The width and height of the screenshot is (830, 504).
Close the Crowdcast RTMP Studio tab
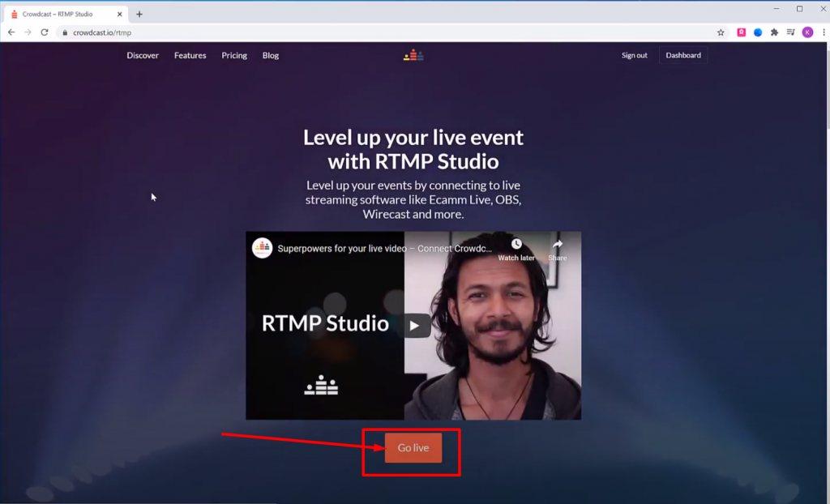click(120, 15)
